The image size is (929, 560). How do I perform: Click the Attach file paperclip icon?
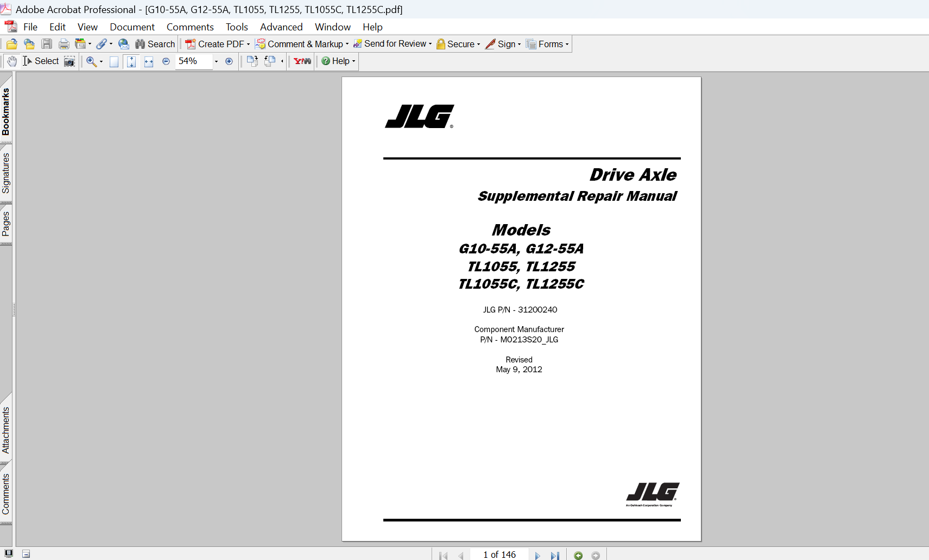[102, 44]
